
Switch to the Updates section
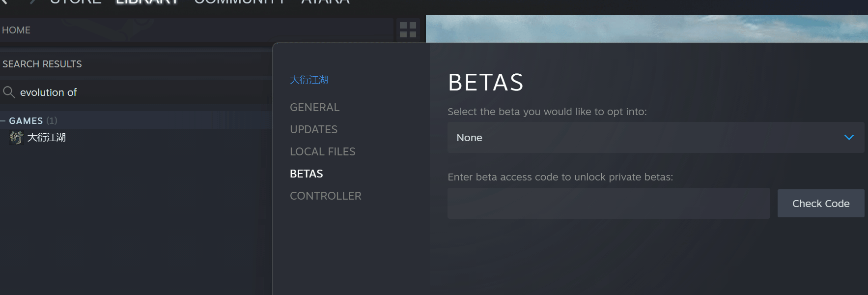313,129
